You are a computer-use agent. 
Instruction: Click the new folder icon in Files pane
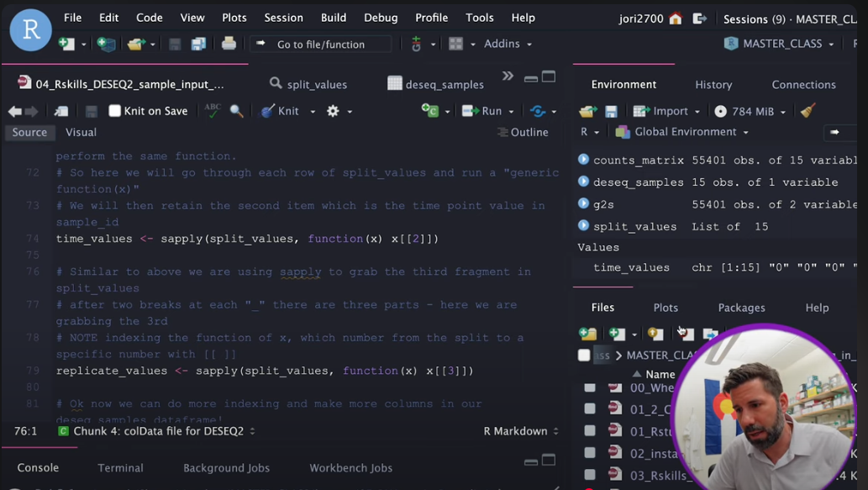[x=587, y=334]
